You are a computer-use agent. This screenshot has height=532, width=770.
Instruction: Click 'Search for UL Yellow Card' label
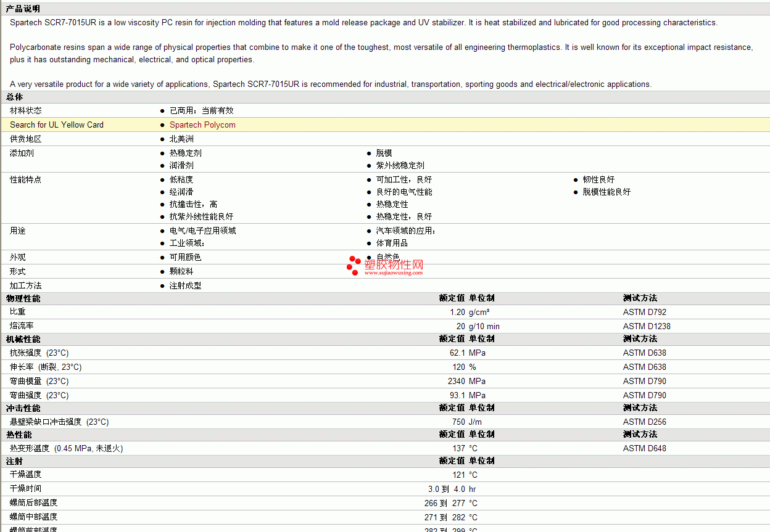[57, 125]
